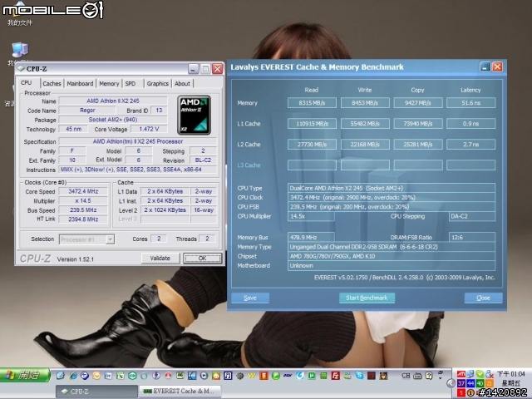
Task: Click the Validate button in CPU-Z
Action: 160,259
